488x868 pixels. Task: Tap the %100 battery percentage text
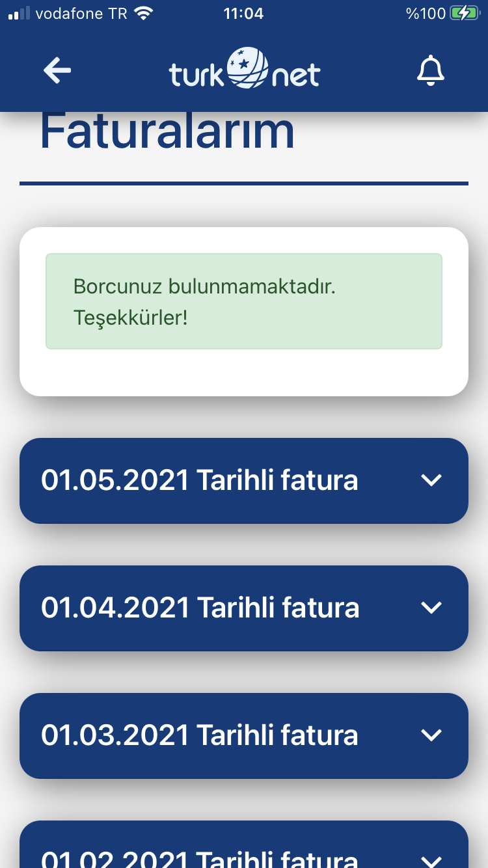click(x=426, y=13)
